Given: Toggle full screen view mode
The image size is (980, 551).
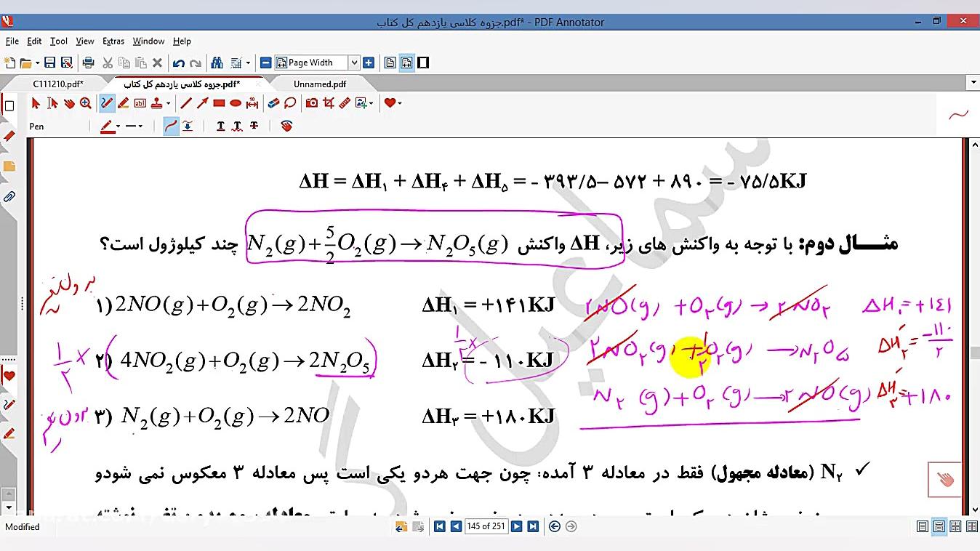Looking at the screenshot, I should tap(423, 63).
